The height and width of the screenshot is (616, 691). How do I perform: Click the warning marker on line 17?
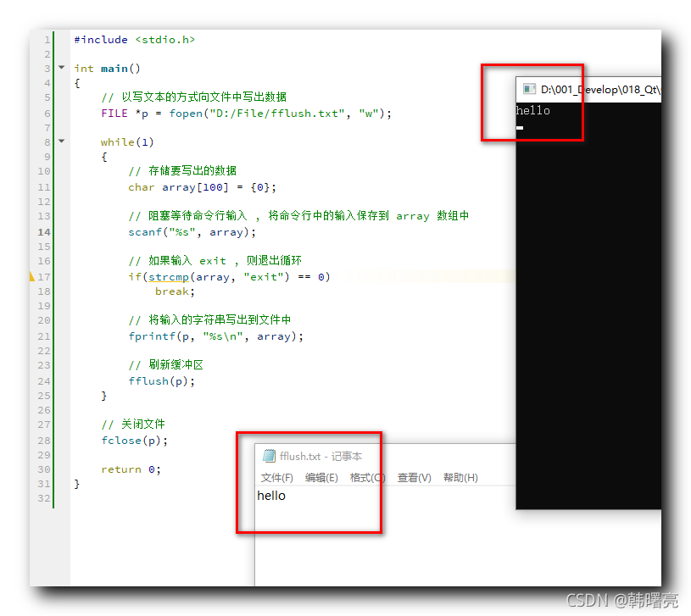click(x=31, y=276)
